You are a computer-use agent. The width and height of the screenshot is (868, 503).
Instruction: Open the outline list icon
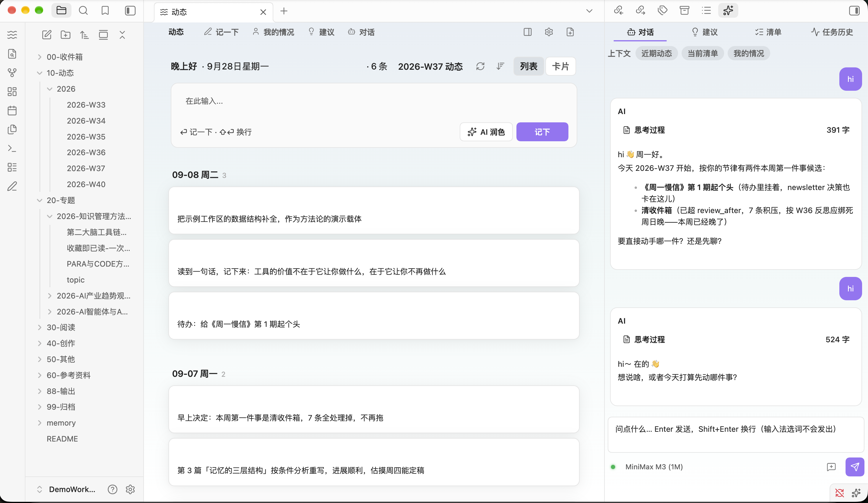click(706, 11)
